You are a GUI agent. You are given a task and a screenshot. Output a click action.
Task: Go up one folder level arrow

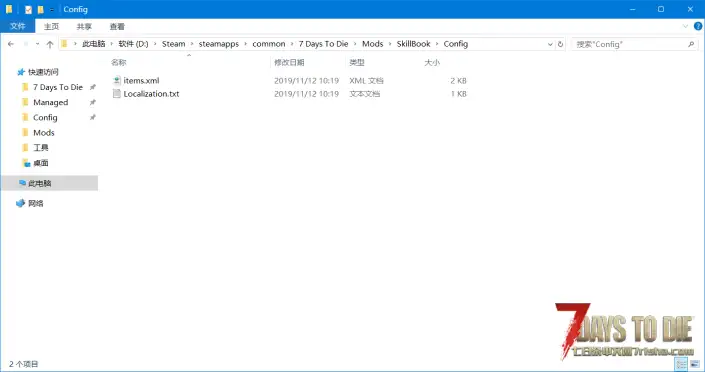pos(50,44)
